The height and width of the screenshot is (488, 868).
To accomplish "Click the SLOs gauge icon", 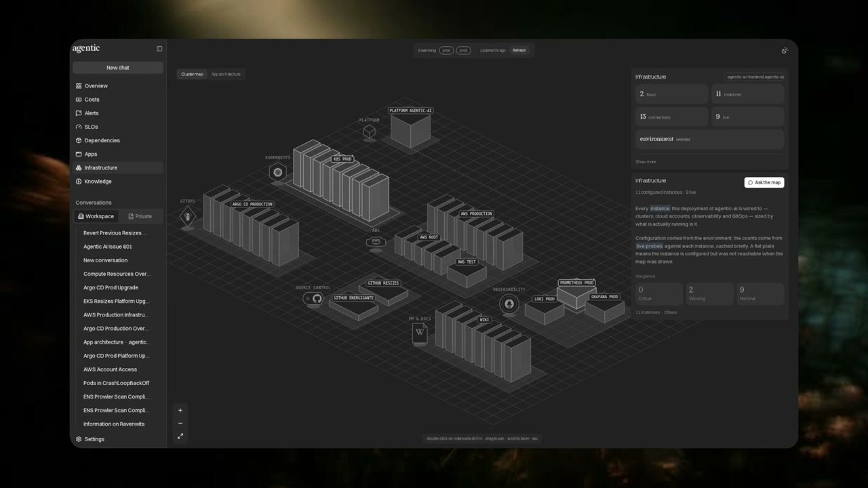I will pyautogui.click(x=79, y=127).
